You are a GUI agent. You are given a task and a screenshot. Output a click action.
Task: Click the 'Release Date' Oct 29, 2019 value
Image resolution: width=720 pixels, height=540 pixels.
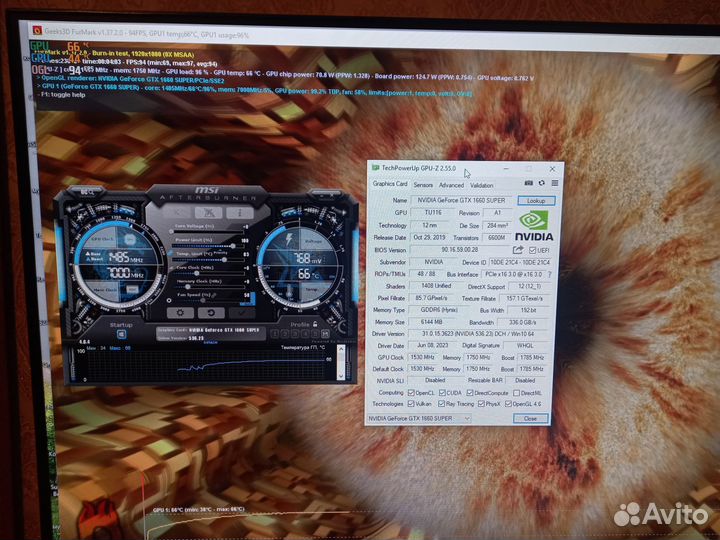click(x=429, y=237)
